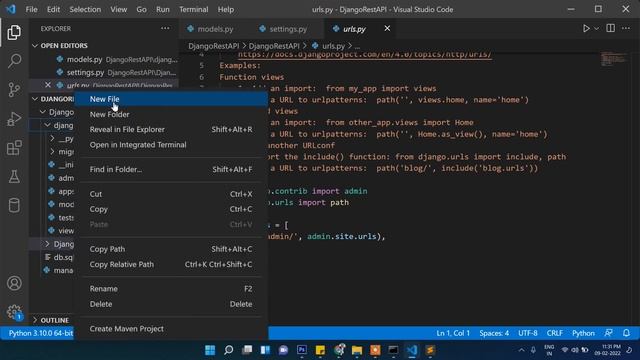Close the urls.py editor tab
Image resolution: width=640 pixels, height=360 pixels.
point(387,29)
